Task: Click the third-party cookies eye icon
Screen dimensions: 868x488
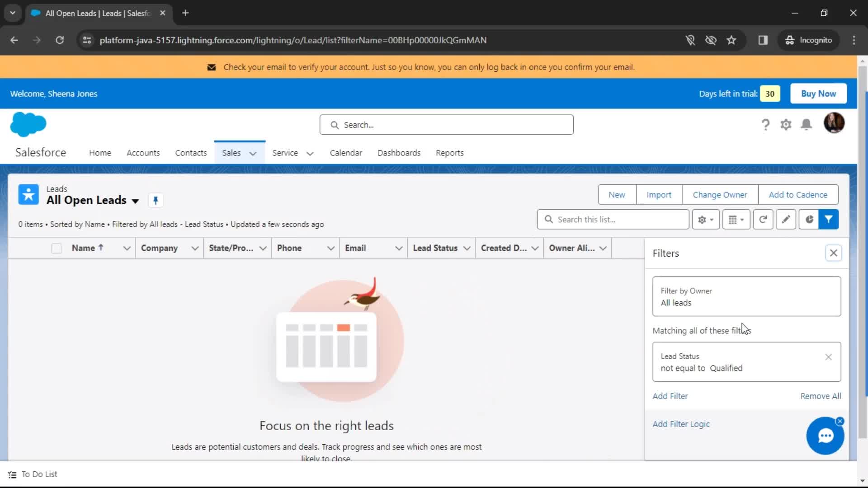Action: (711, 40)
